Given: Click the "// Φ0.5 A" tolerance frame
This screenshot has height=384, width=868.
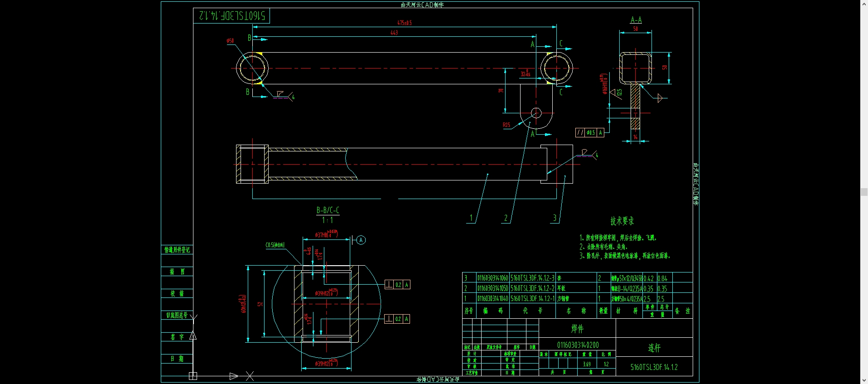Looking at the screenshot, I should tap(590, 132).
